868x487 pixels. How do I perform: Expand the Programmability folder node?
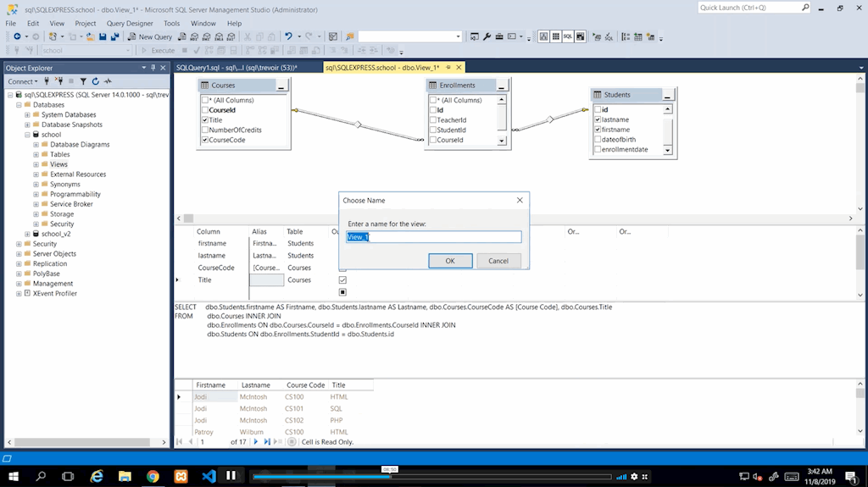pos(36,194)
